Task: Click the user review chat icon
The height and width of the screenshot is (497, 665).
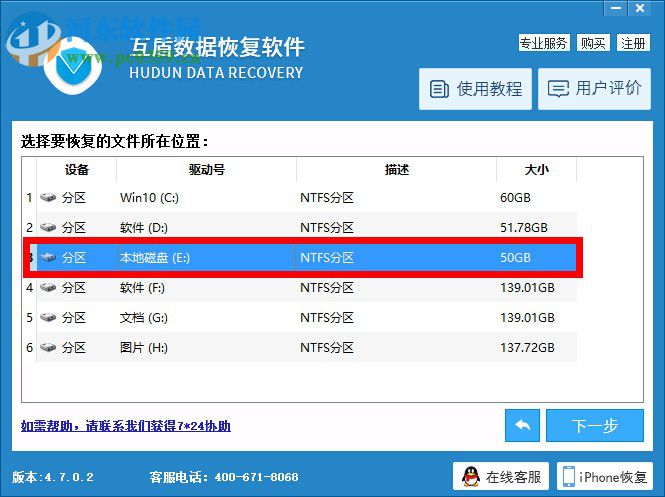Action: pos(558,89)
